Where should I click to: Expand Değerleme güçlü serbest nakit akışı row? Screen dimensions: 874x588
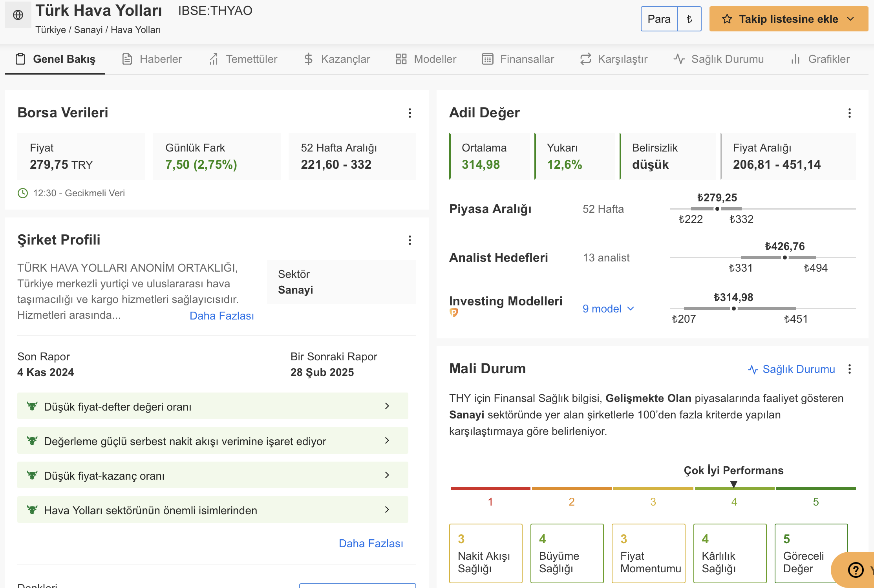tap(213, 440)
